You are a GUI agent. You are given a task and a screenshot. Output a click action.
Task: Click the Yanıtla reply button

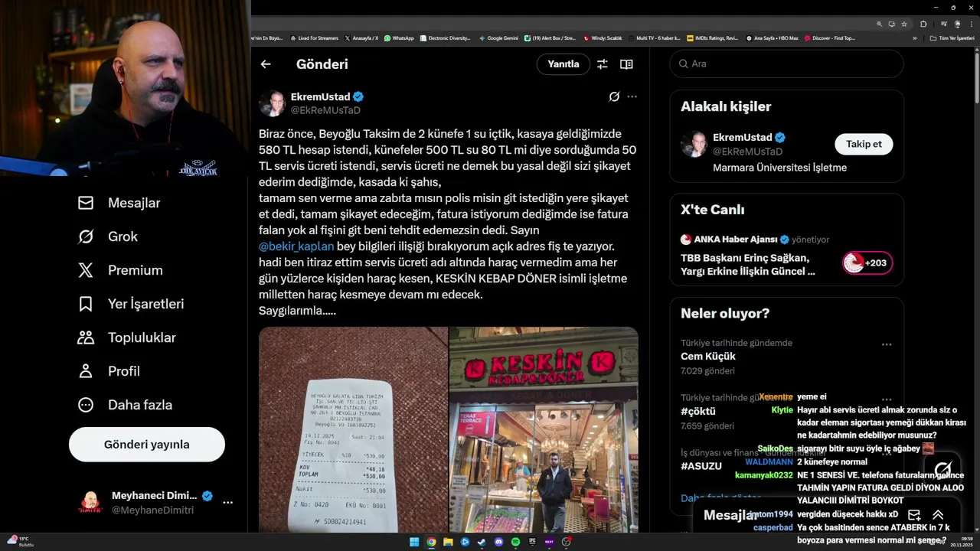563,64
